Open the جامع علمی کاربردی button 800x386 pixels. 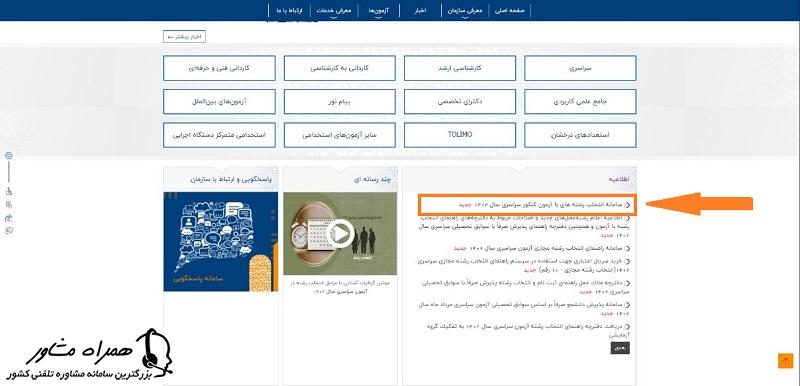click(580, 101)
